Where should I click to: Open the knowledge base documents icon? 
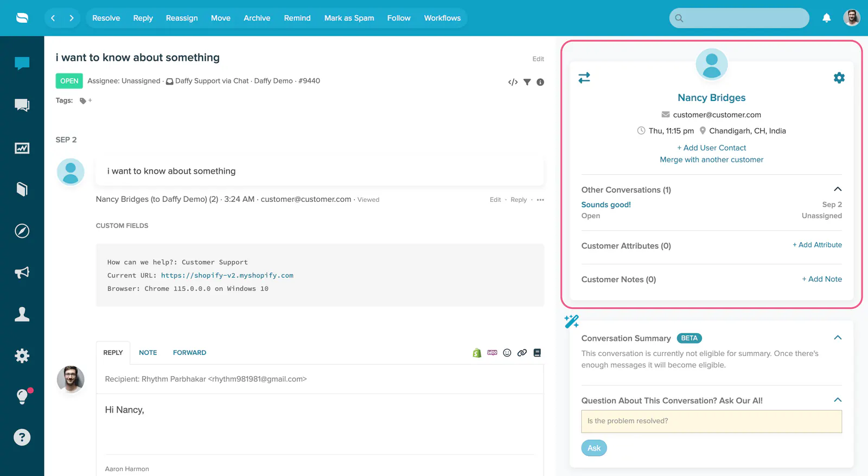[x=22, y=189]
